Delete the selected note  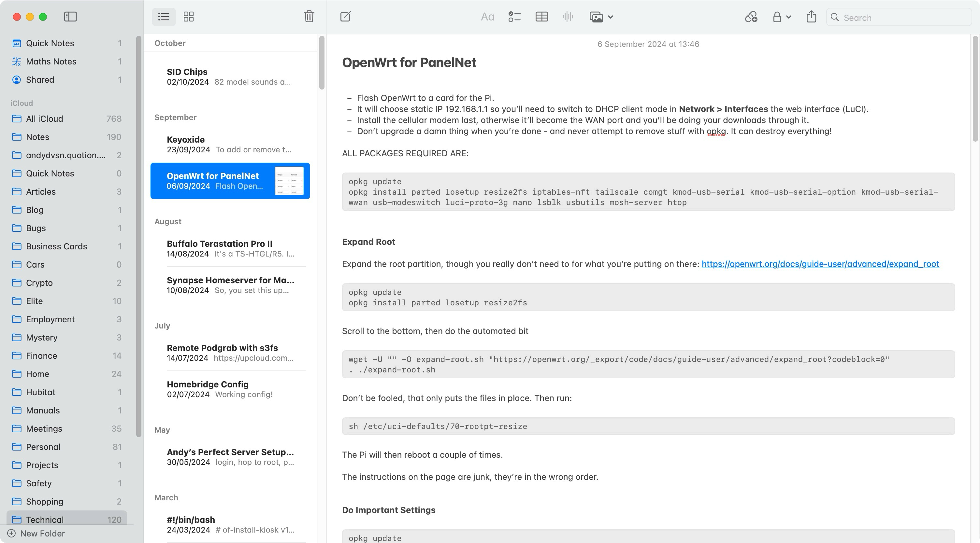(309, 17)
